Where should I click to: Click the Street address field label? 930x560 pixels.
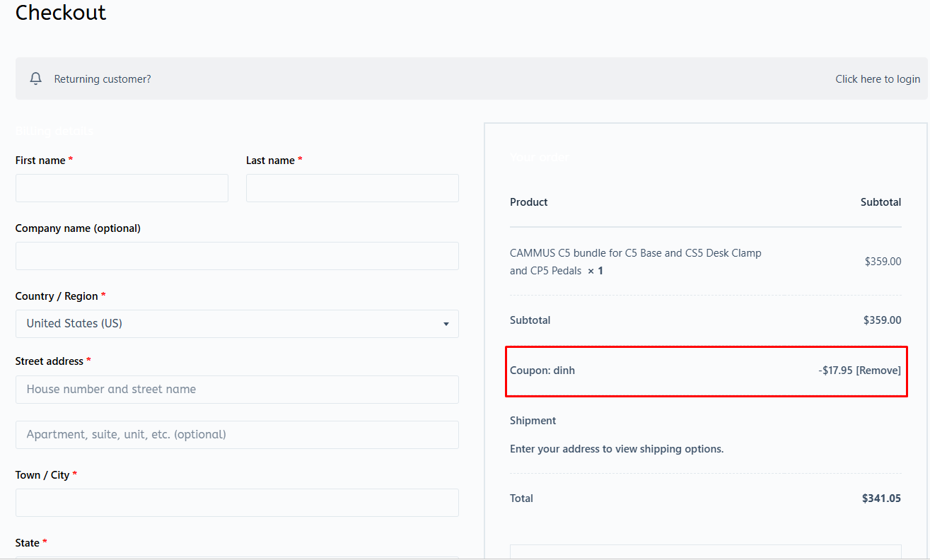(53, 361)
